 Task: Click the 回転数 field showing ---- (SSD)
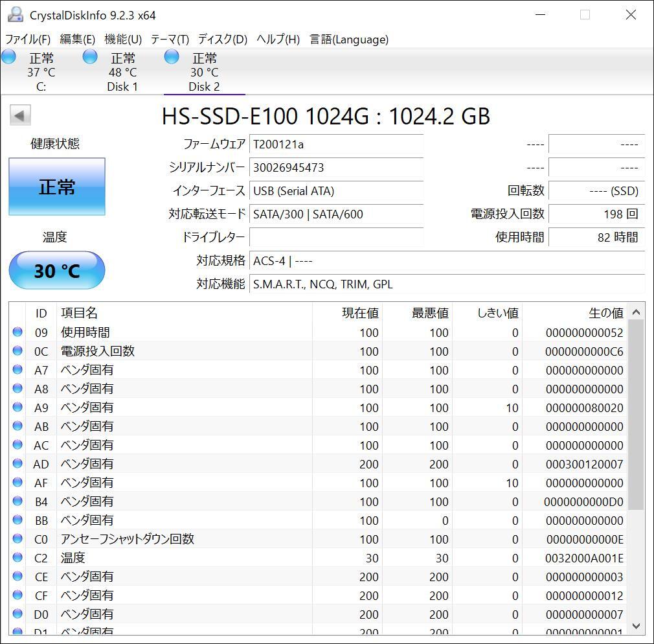pyautogui.click(x=597, y=191)
